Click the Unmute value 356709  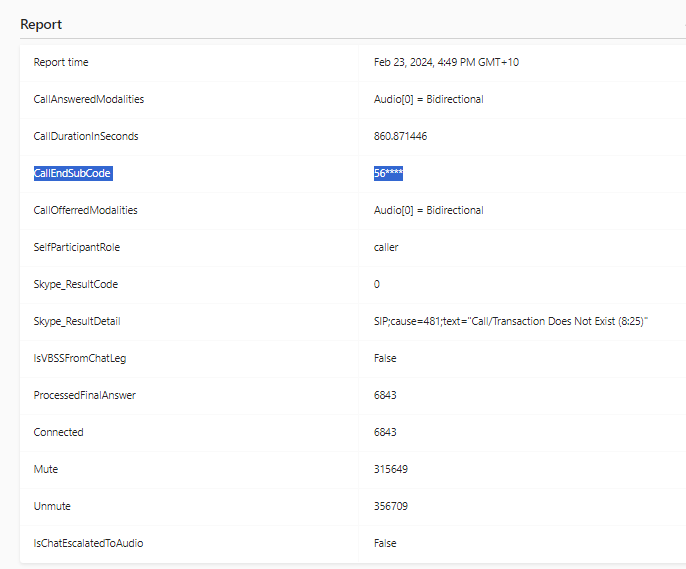click(391, 506)
